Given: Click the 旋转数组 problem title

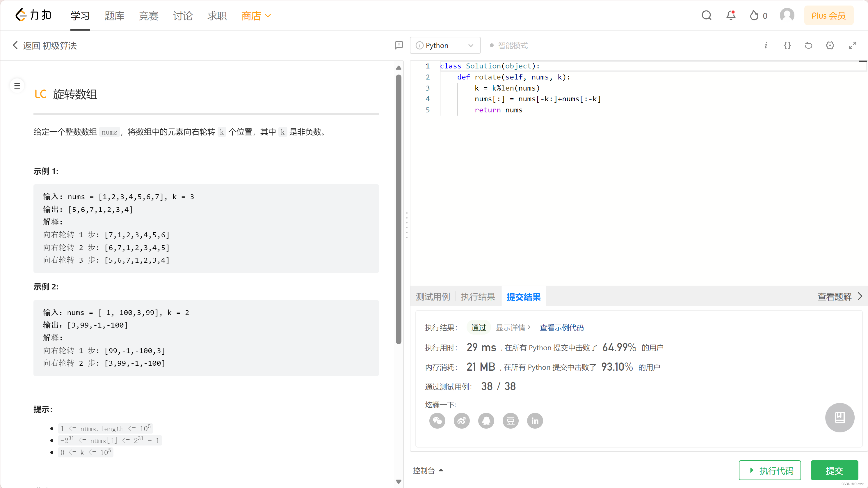Looking at the screenshot, I should (75, 94).
